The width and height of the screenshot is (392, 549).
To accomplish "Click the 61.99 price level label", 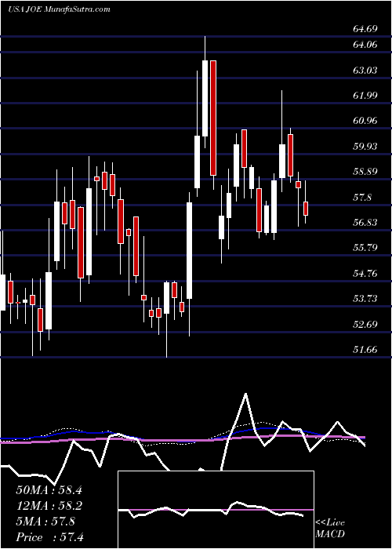I will [x=365, y=95].
